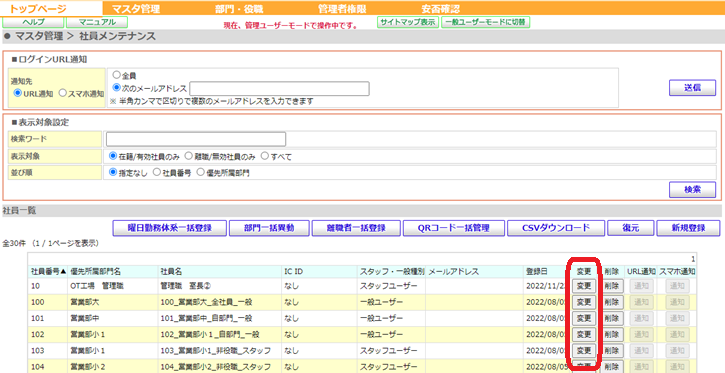Click 社員名 column header
The width and height of the screenshot is (725, 373).
click(x=171, y=271)
